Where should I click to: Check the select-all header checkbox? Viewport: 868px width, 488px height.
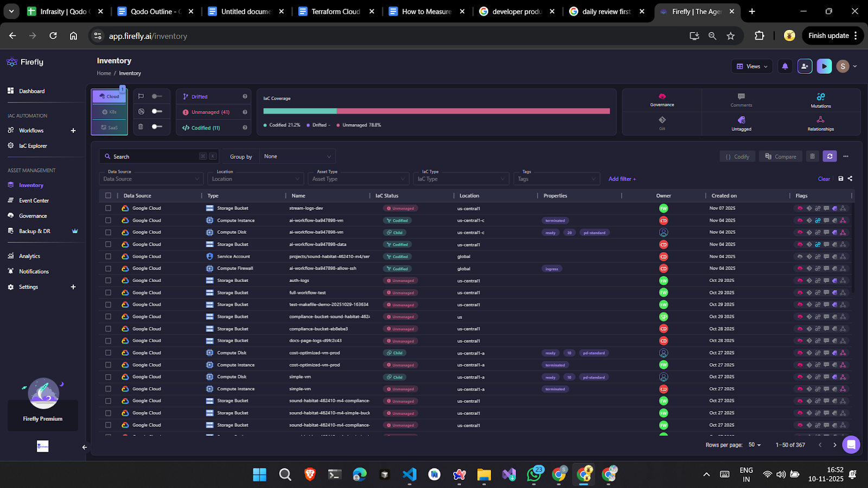(108, 196)
